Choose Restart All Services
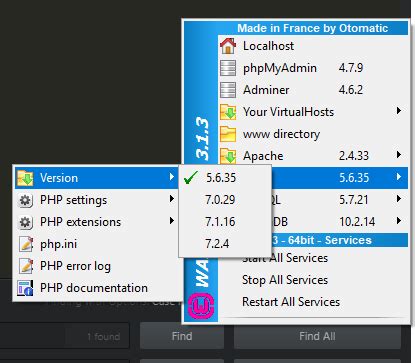Screen dimensions: 415x363 click(313, 302)
